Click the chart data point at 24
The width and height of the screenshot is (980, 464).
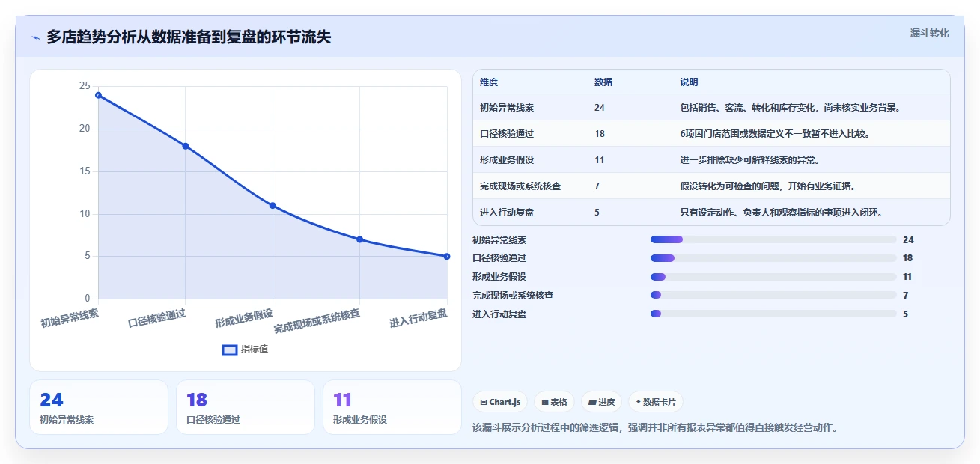[98, 95]
